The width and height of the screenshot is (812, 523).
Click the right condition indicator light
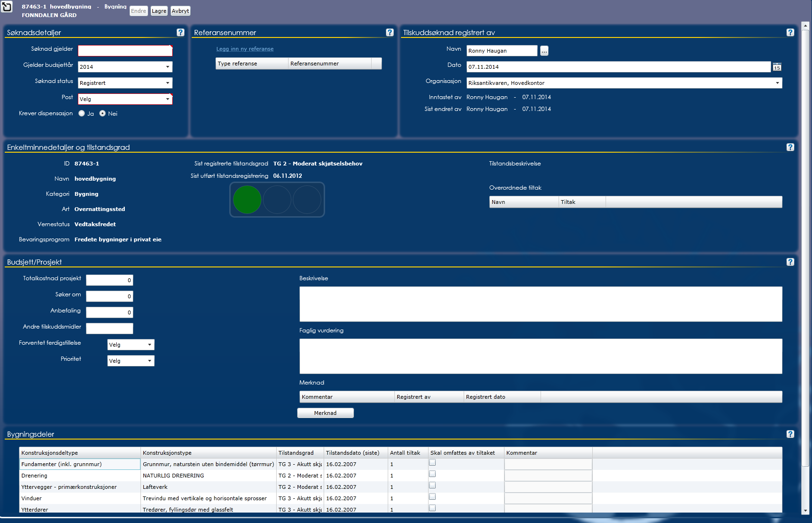[x=307, y=200]
